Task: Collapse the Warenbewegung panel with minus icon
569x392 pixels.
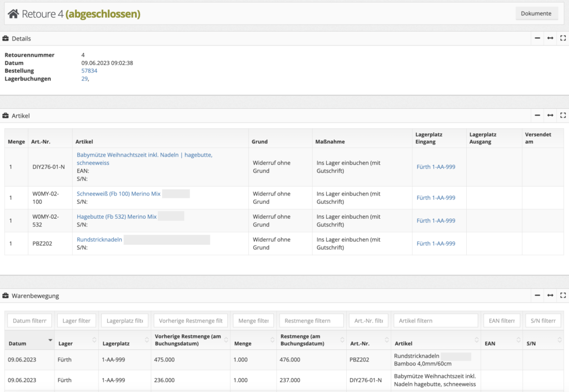Action: tap(537, 295)
